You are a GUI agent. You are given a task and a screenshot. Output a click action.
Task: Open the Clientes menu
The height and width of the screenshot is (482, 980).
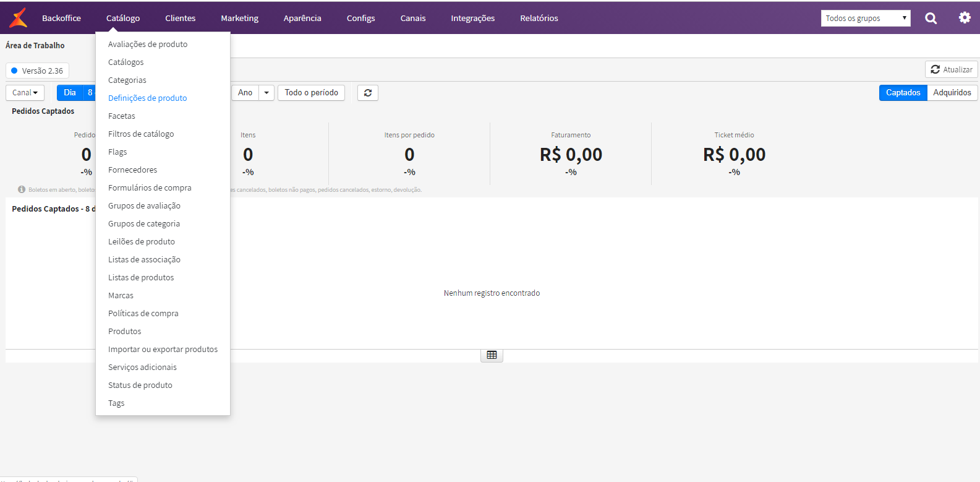click(x=180, y=18)
